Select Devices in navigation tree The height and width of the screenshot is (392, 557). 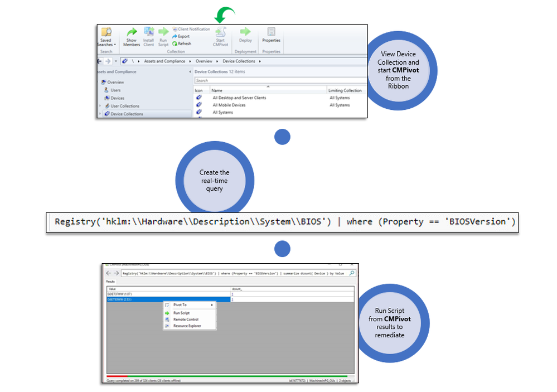tap(114, 98)
